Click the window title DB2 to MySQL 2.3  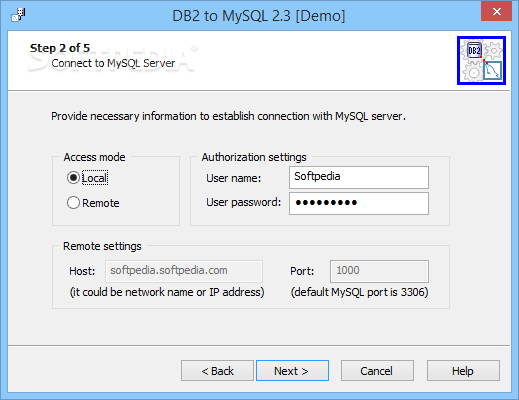259,16
